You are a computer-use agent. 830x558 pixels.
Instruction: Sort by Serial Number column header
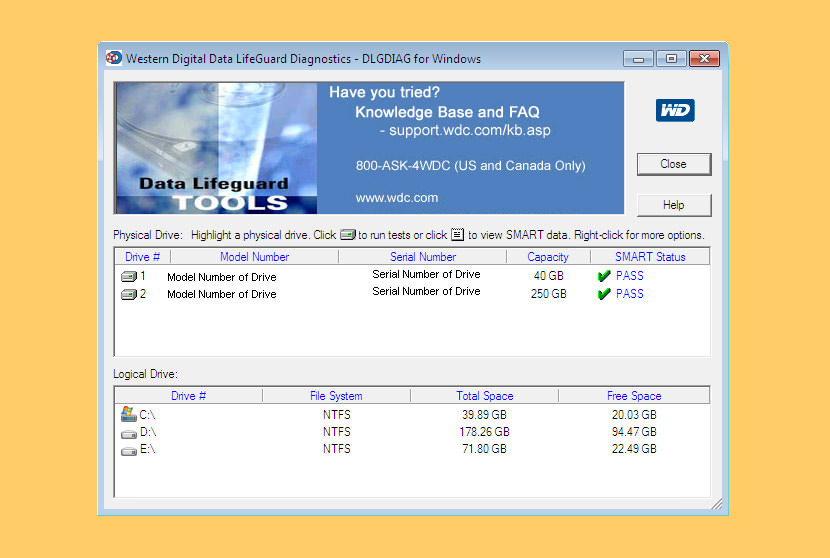(x=423, y=257)
